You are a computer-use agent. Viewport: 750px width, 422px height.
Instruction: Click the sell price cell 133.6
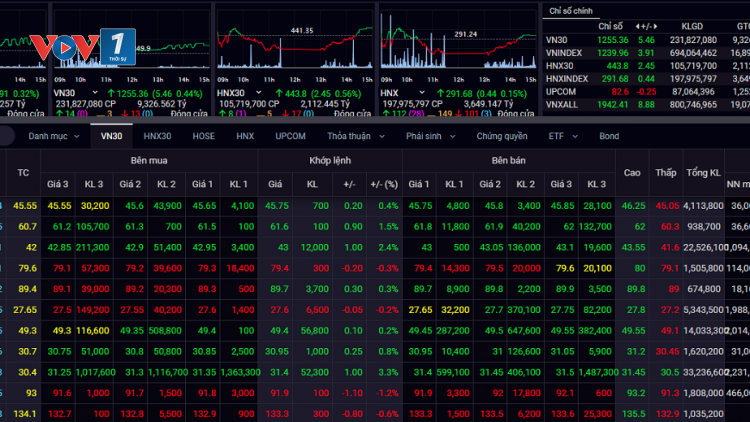(562, 414)
